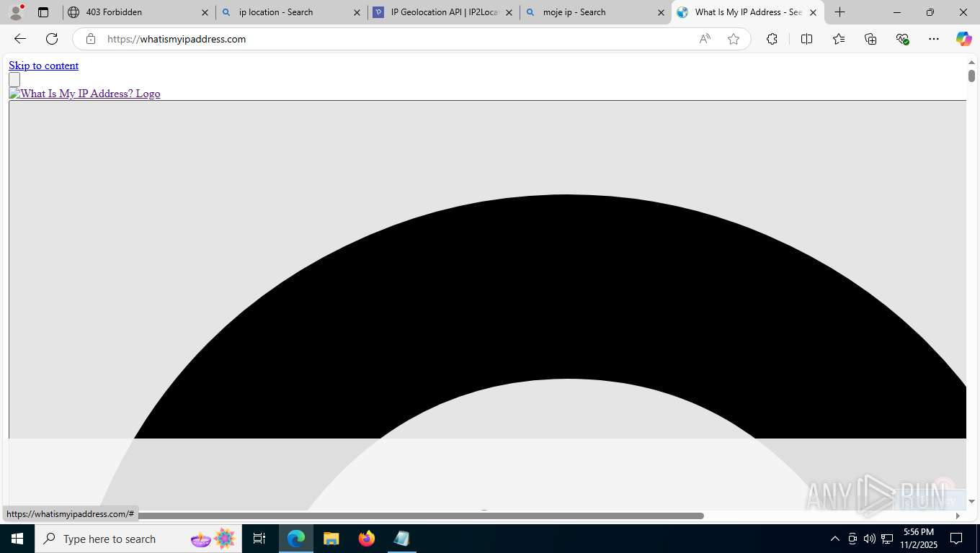Open network settings tray icon

click(887, 539)
